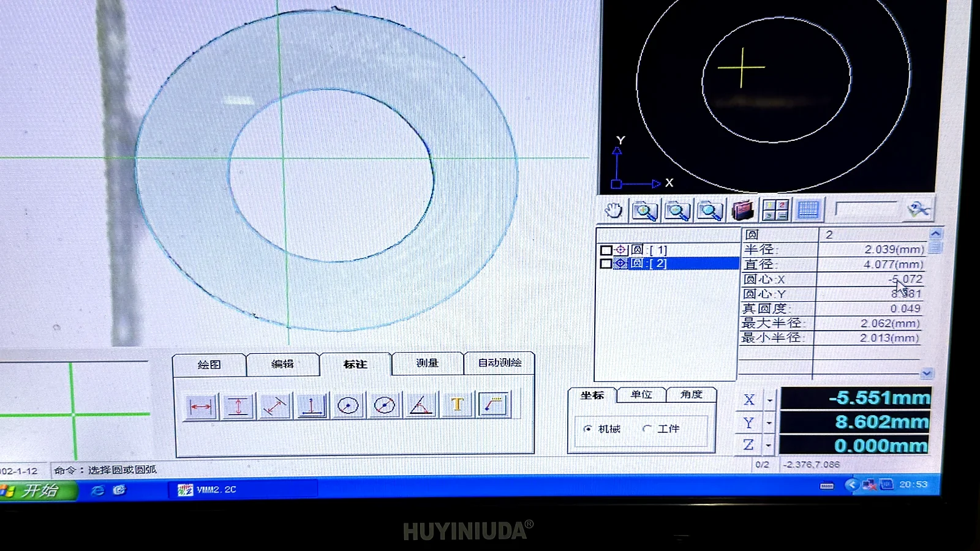980x551 pixels.
Task: Select the aligned diagonal dimension tool
Action: (x=274, y=406)
